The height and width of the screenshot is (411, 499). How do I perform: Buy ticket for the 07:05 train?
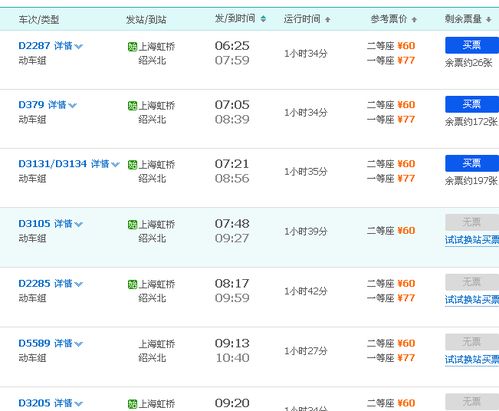[472, 104]
